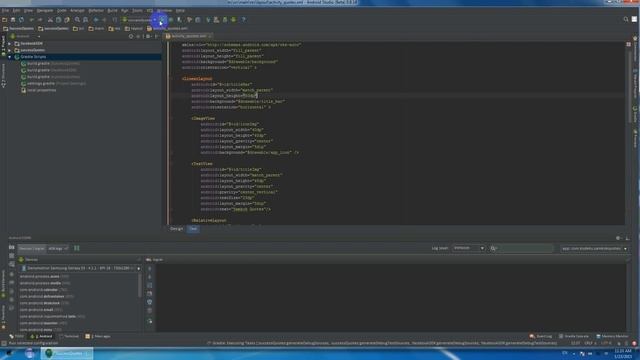
Task: Click the Paste toolbar icon
Action: pos(67,20)
